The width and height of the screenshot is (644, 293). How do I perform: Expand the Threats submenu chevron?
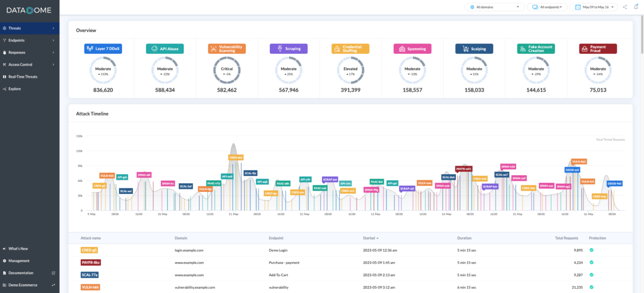(x=53, y=28)
